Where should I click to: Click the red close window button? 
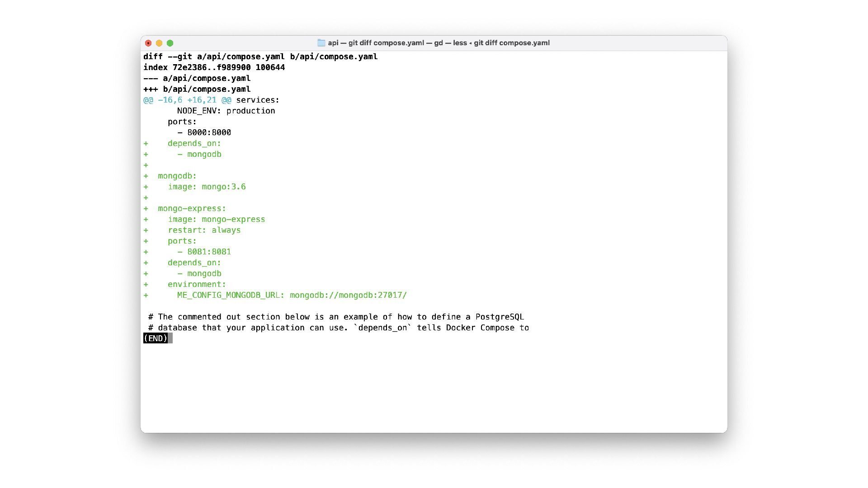click(x=148, y=43)
